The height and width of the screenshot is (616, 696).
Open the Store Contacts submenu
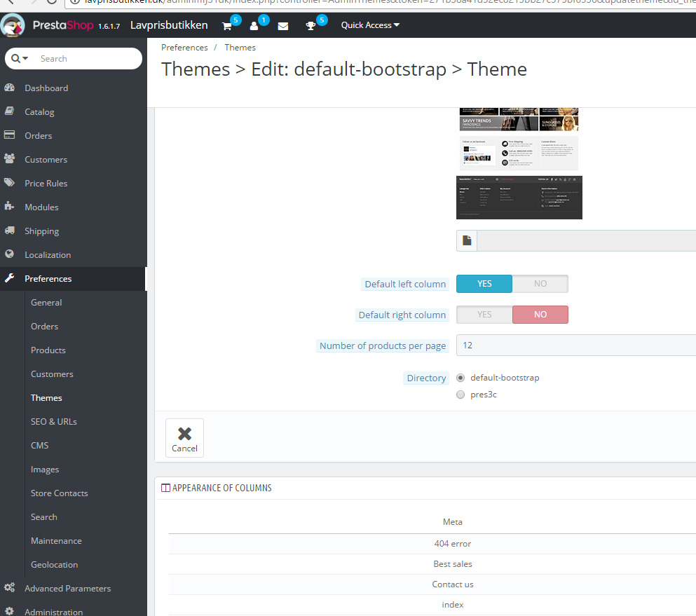point(59,493)
